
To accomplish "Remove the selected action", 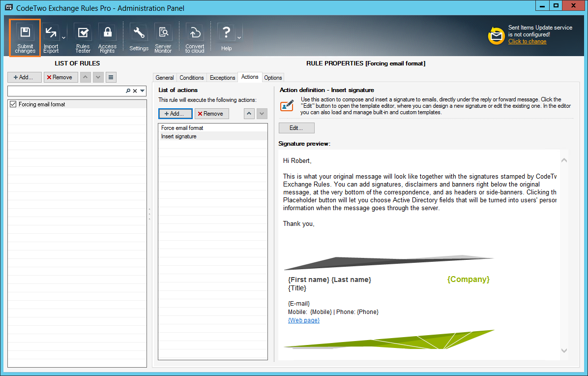I will point(212,114).
